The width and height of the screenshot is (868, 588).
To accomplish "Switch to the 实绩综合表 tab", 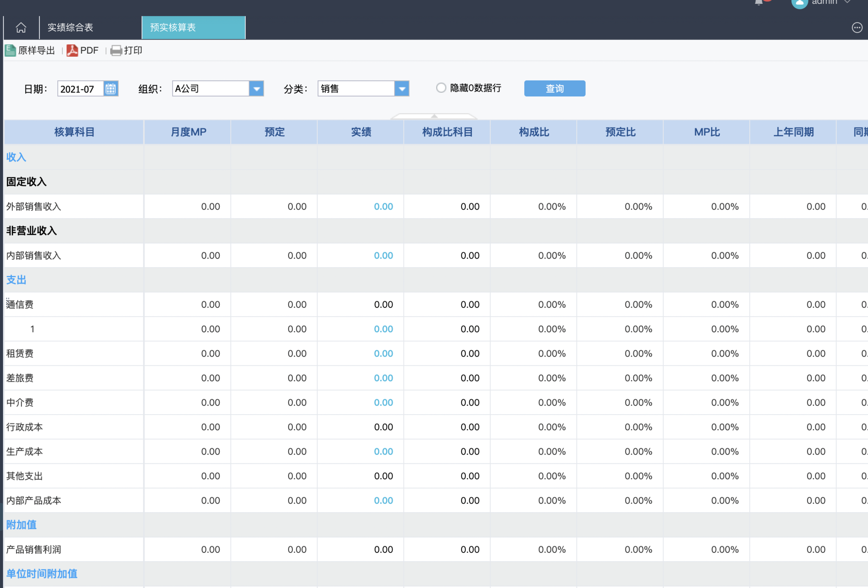I will pos(70,28).
